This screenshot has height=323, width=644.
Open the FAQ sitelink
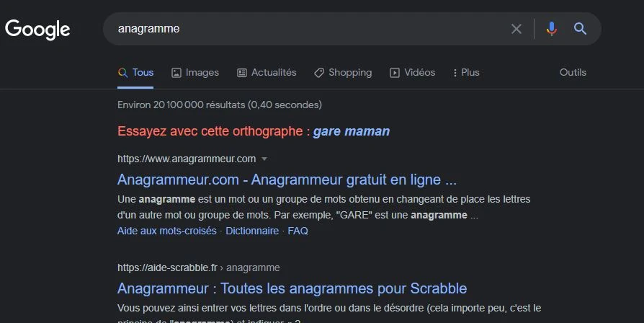pos(298,231)
